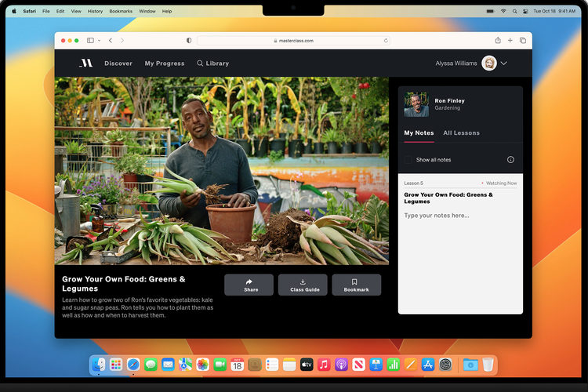Select the My Notes tab

tap(419, 132)
